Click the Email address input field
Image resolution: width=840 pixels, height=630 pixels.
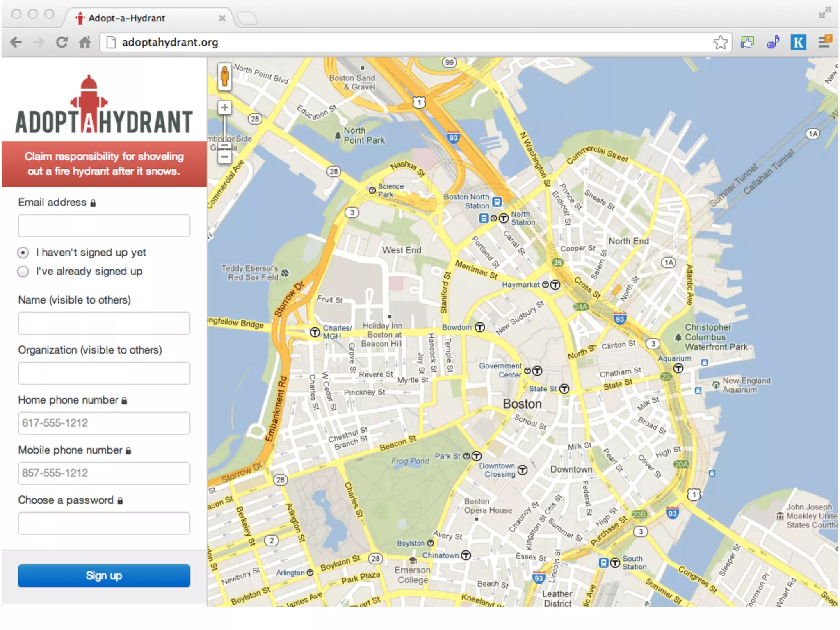pos(104,226)
